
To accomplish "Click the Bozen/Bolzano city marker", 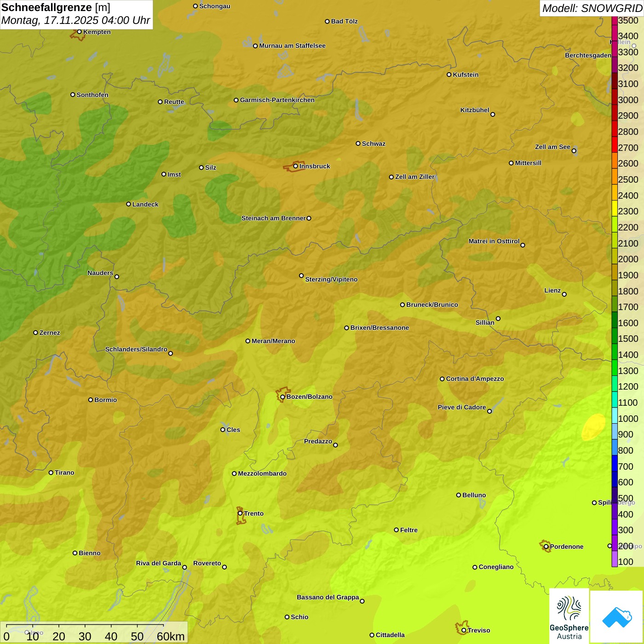I will click(x=282, y=397).
